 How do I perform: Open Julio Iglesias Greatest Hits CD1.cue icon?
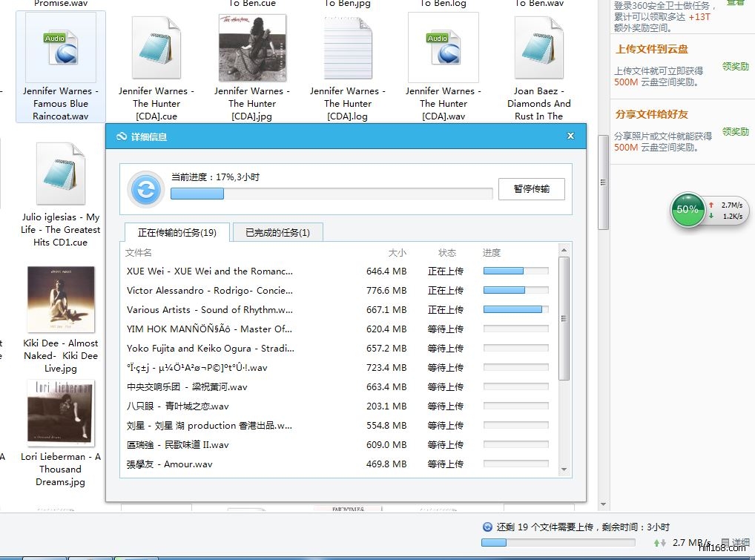[61, 174]
